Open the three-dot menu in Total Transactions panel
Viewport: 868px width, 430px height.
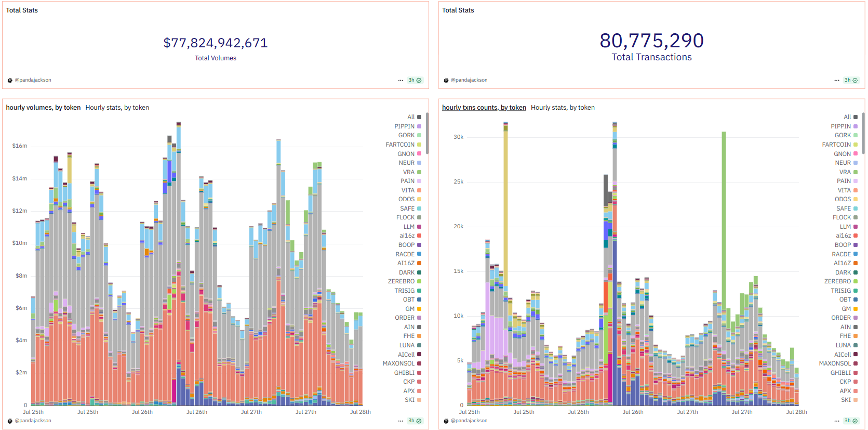click(837, 80)
